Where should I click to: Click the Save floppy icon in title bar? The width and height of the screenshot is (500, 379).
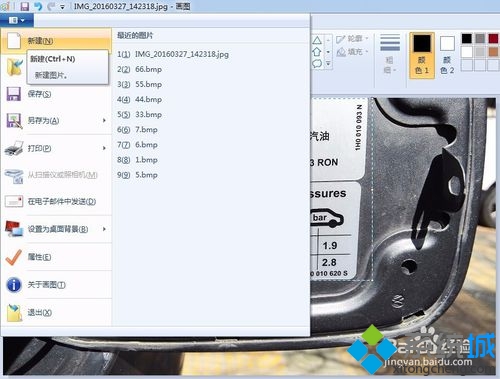tap(25, 6)
